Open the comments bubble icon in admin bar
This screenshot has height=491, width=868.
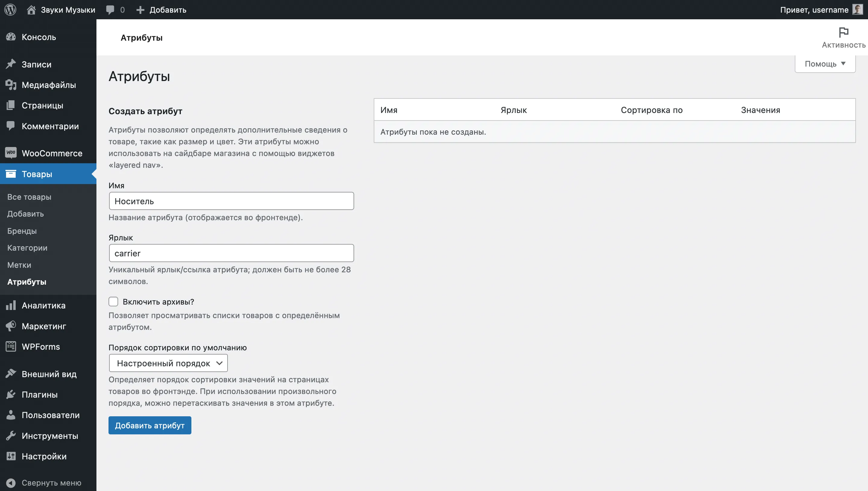110,10
